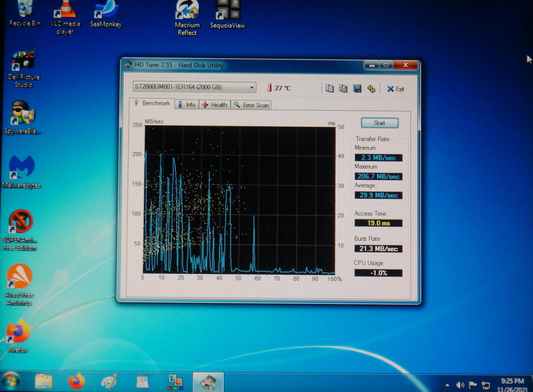The height and width of the screenshot is (392, 533).
Task: Open Malwarebytes desktop shortcut
Action: click(x=22, y=172)
